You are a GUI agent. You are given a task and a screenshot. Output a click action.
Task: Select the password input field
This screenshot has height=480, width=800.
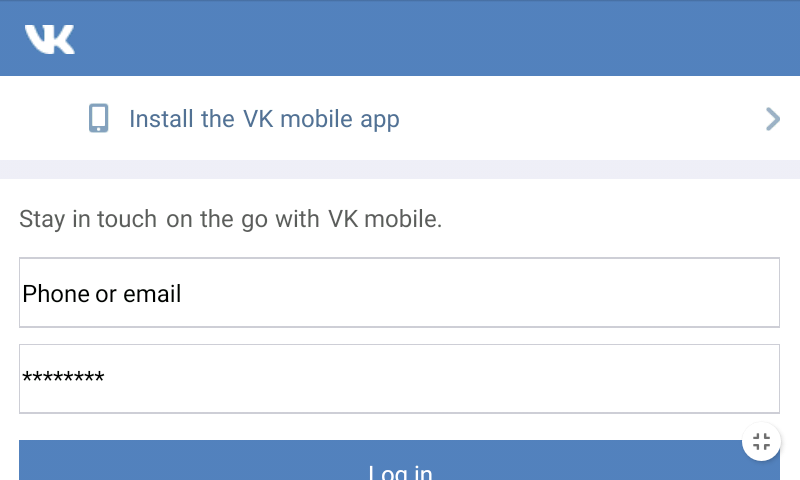point(399,378)
